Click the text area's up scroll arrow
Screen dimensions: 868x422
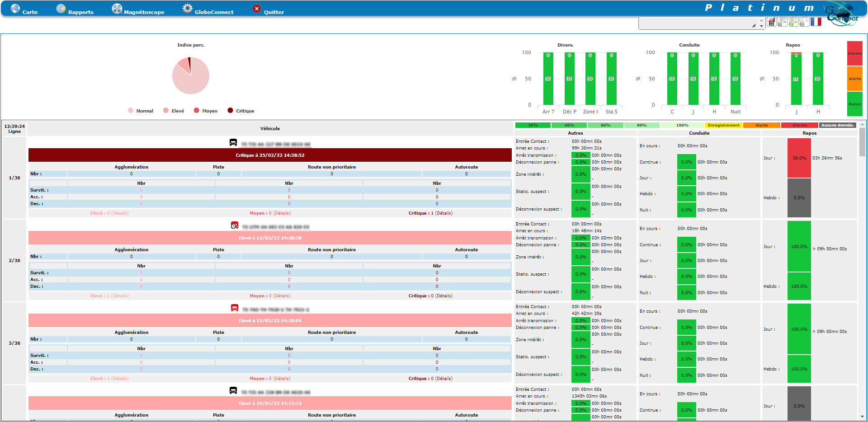pos(762,20)
